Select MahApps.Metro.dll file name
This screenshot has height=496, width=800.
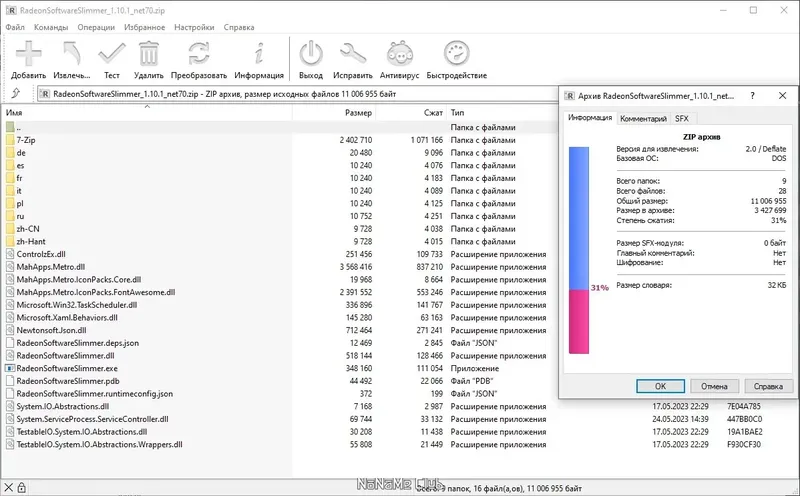point(51,267)
